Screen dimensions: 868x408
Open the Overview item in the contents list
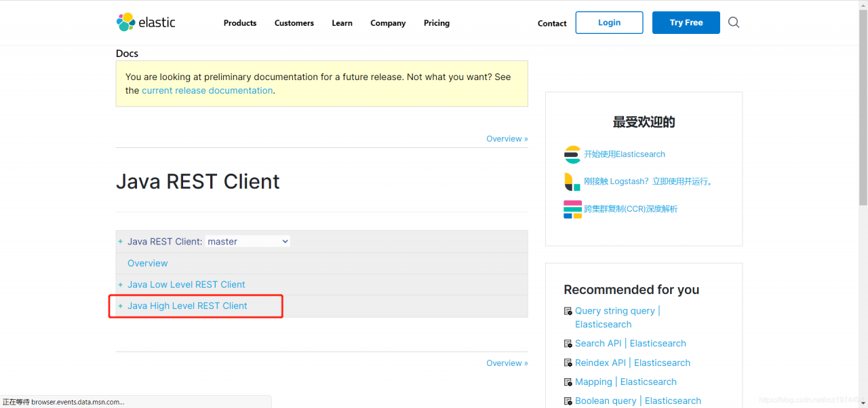click(147, 263)
